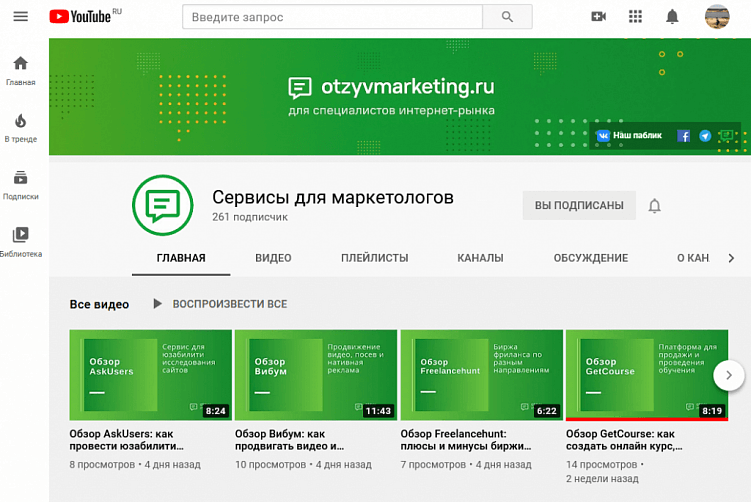Open the user account avatar
Image resolution: width=751 pixels, height=502 pixels.
[717, 17]
